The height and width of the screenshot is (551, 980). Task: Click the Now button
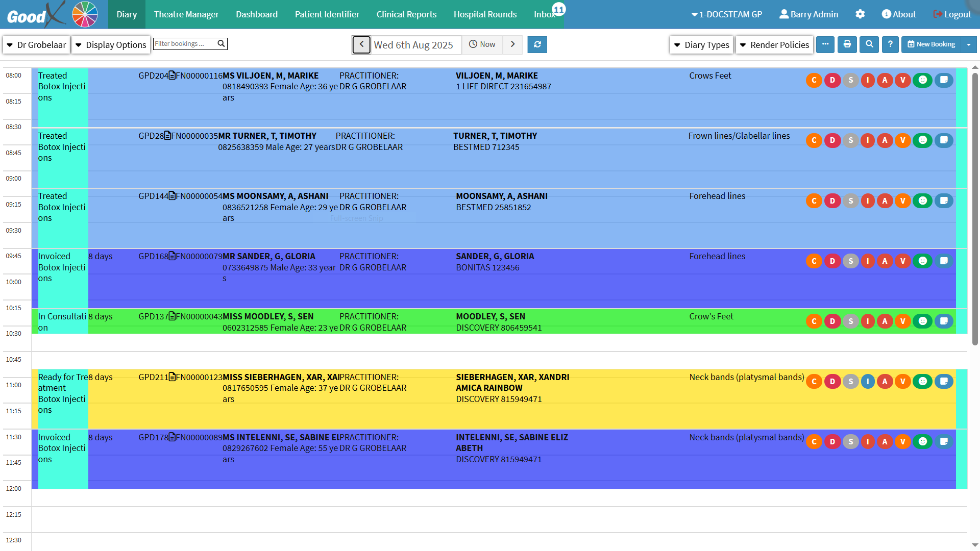pos(482,44)
